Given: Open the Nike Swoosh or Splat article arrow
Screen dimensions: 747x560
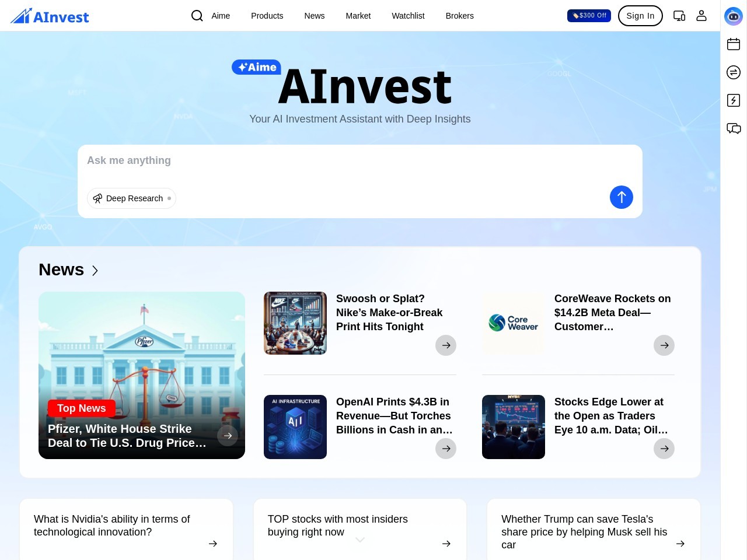Looking at the screenshot, I should coord(446,345).
